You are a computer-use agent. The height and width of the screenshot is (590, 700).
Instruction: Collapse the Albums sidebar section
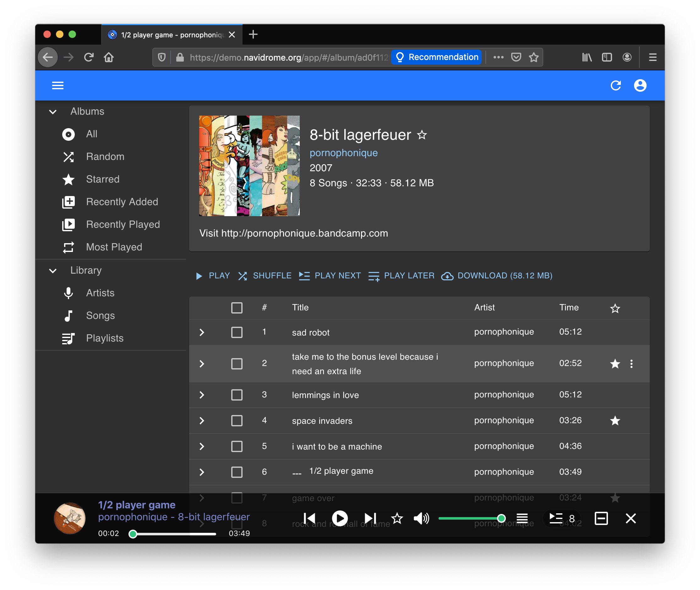[52, 112]
